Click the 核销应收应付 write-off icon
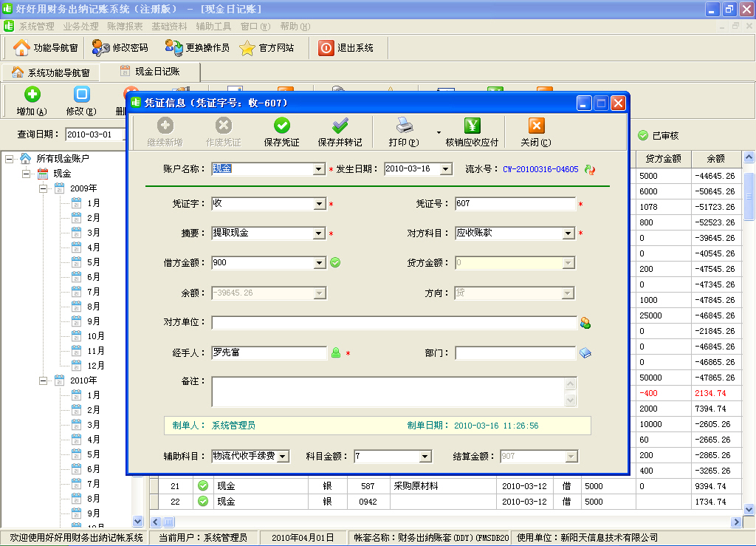The image size is (756, 546). pyautogui.click(x=472, y=126)
